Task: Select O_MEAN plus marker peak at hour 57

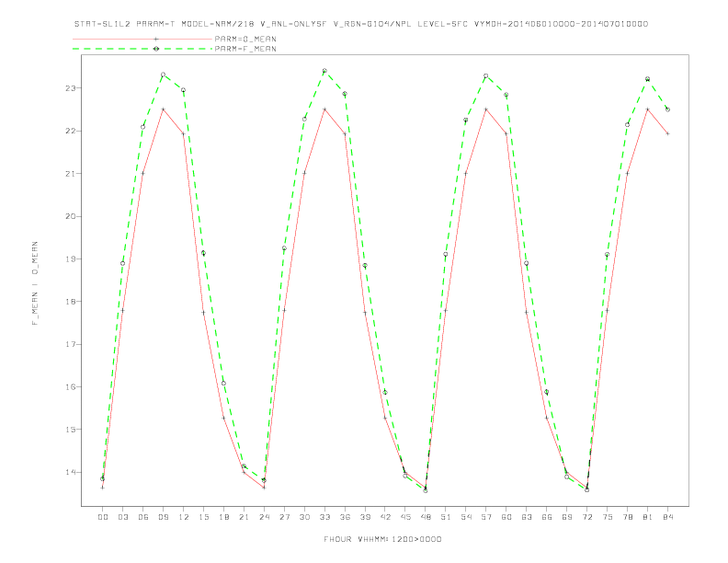Action: coord(486,109)
